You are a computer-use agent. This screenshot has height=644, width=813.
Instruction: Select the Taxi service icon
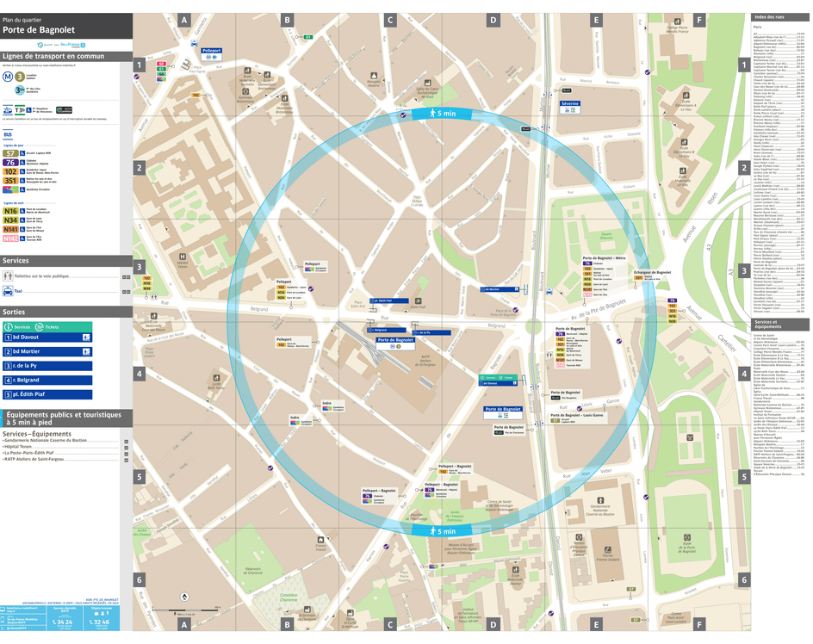7,292
